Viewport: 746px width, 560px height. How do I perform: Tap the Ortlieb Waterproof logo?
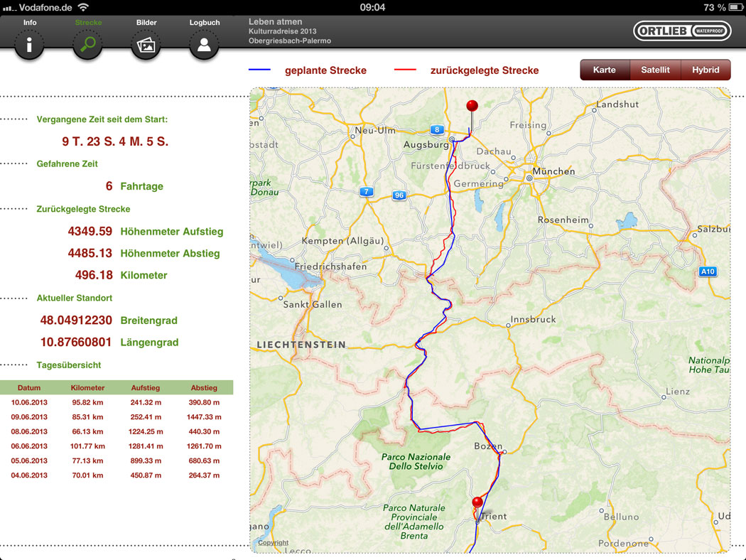682,31
